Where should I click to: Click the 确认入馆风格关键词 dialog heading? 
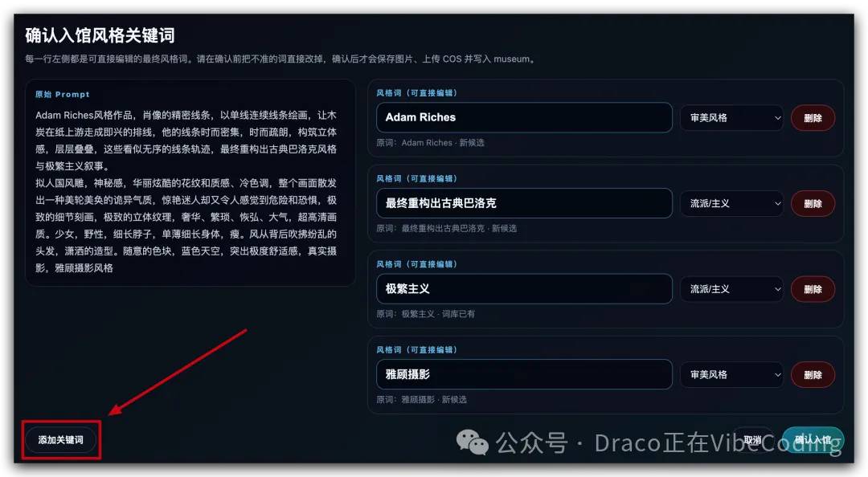point(100,35)
